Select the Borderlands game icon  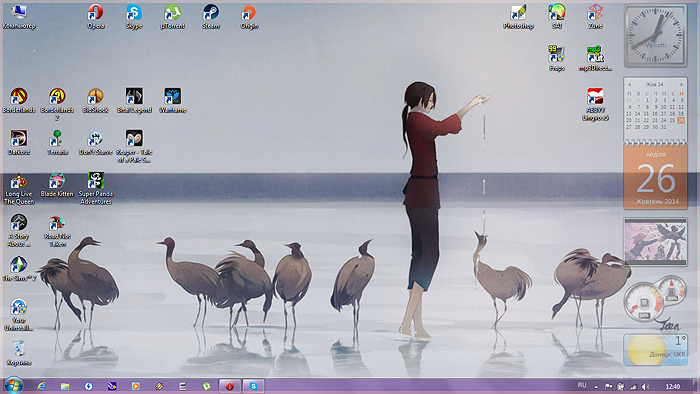tap(19, 100)
